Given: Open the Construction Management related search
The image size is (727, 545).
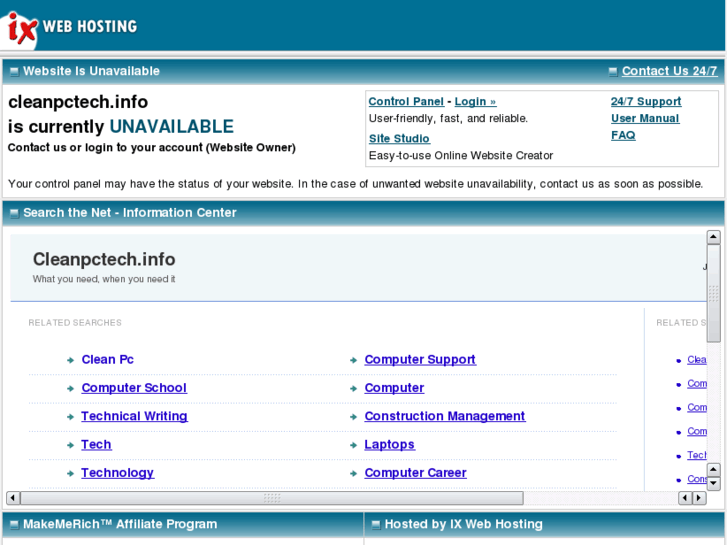Looking at the screenshot, I should click(445, 416).
